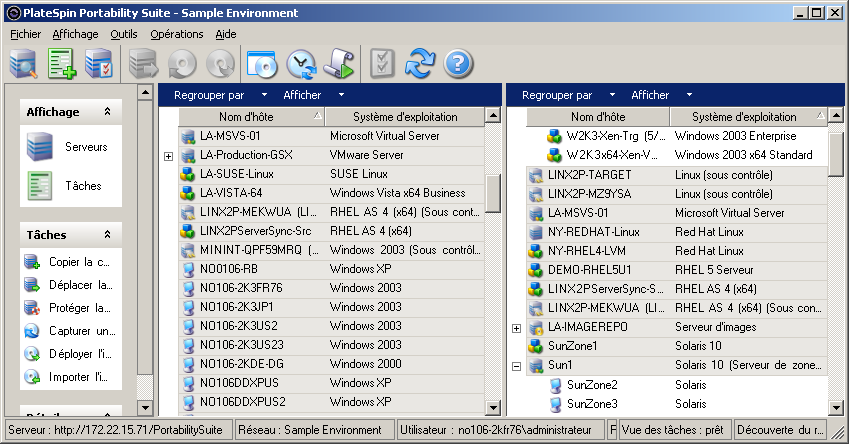
Task: Click the discover servers magnifier toolbar icon
Action: point(24,64)
